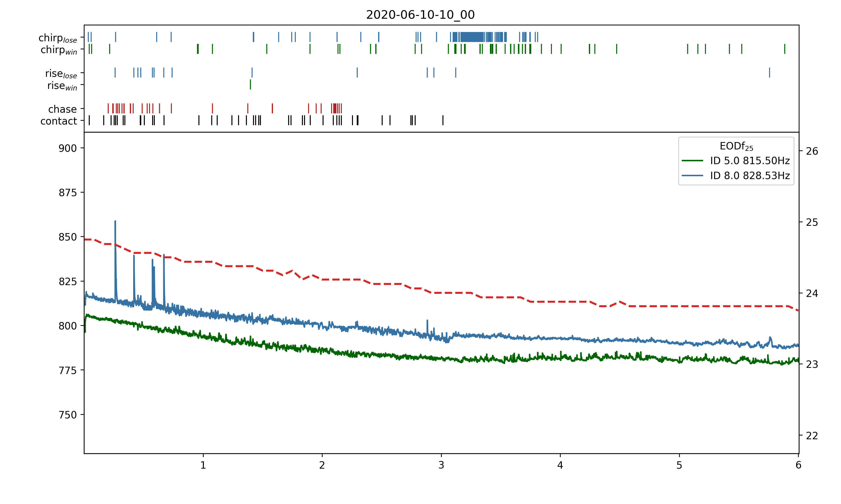Click the single green rise_win event marker
This screenshot has height=504, width=841.
(250, 85)
